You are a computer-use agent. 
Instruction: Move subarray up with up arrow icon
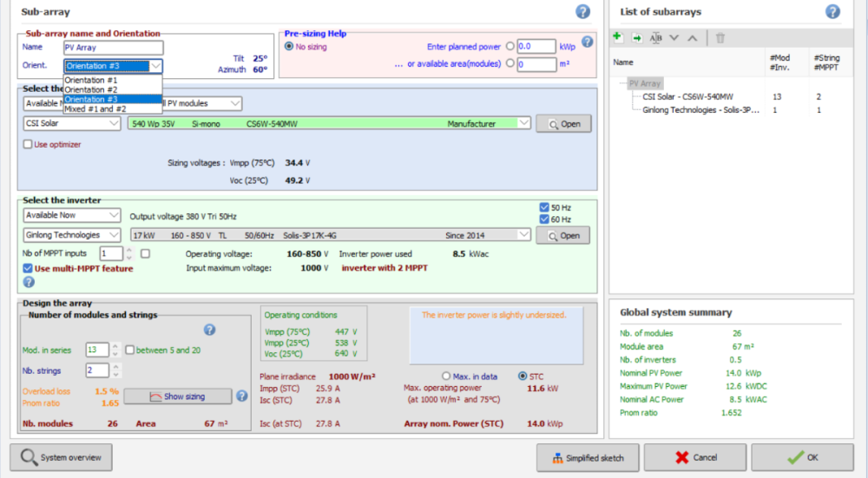[692, 37]
